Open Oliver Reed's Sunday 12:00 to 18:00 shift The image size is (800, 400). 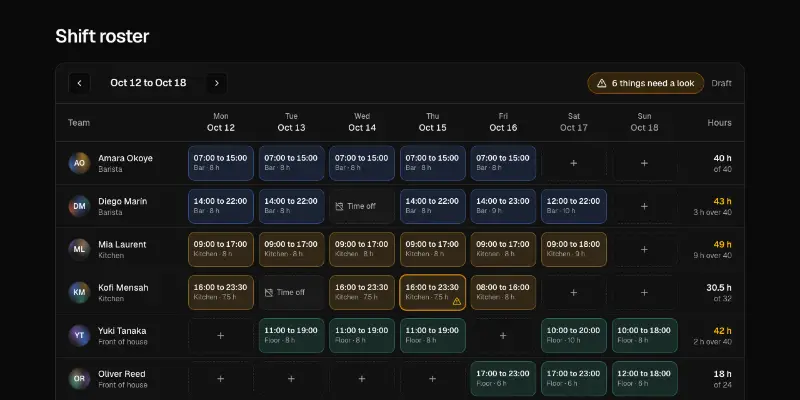pyautogui.click(x=644, y=379)
